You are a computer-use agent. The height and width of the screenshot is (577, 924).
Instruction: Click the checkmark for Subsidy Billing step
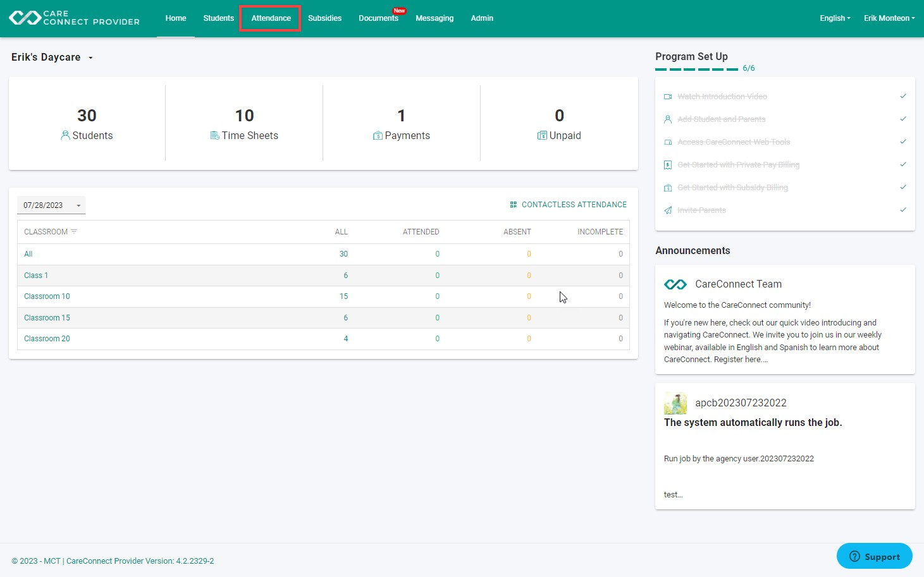(x=903, y=187)
